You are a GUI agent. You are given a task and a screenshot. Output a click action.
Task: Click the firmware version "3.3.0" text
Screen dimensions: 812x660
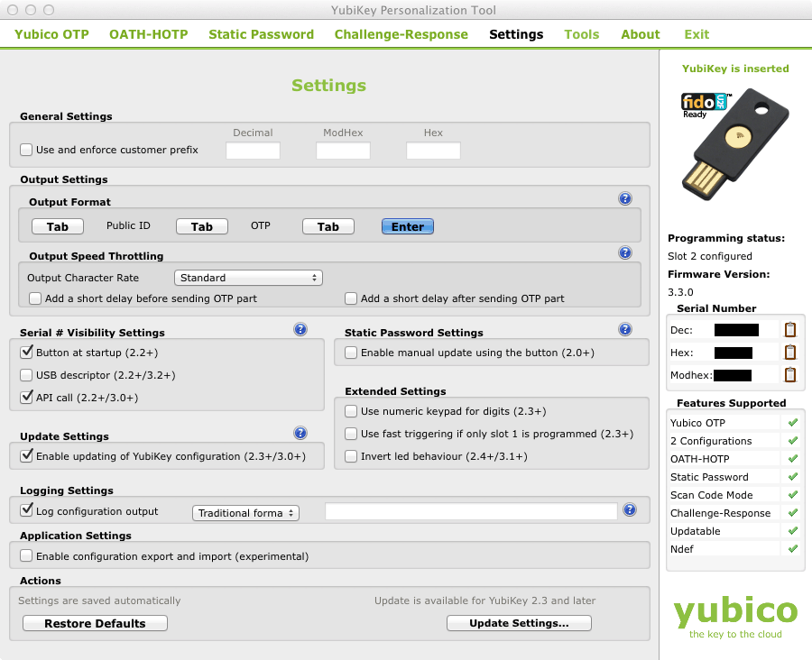coord(680,292)
